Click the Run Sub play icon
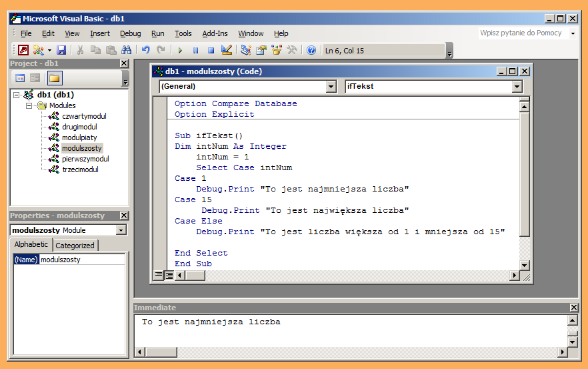Screen dimensions: 588x369 pos(180,50)
